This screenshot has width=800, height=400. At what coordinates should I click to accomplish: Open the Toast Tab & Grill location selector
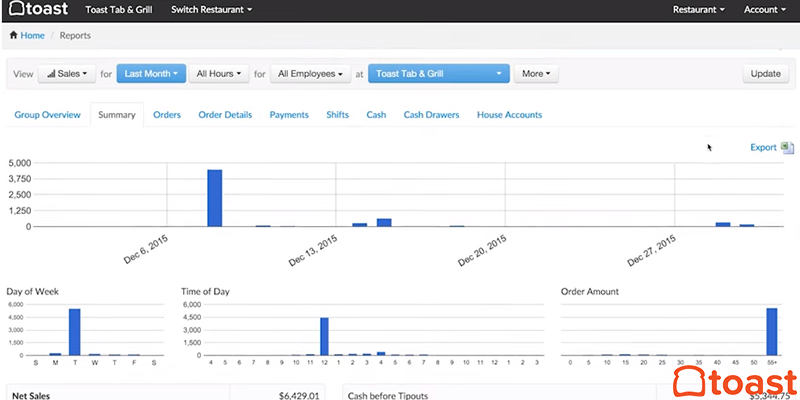tap(438, 74)
